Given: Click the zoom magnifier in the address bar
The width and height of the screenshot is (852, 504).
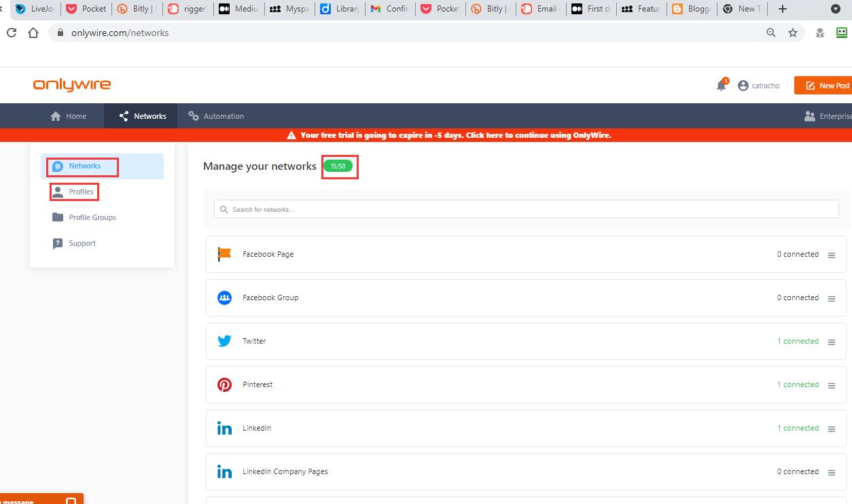Looking at the screenshot, I should (771, 33).
